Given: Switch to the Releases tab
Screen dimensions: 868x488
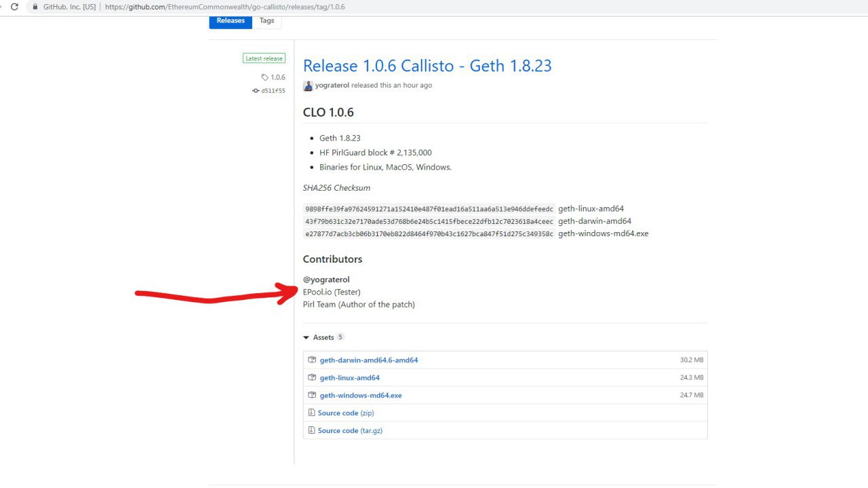Looking at the screenshot, I should click(231, 20).
